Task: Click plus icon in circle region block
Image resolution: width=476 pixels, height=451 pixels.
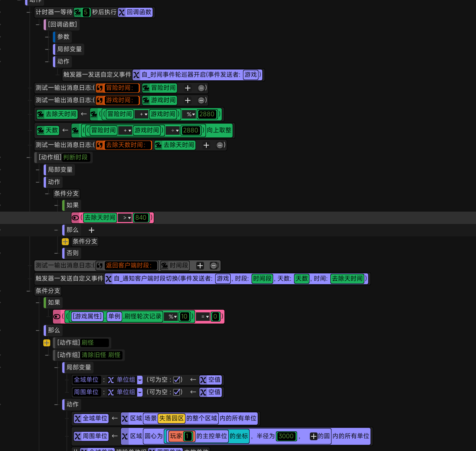Action: (314, 436)
